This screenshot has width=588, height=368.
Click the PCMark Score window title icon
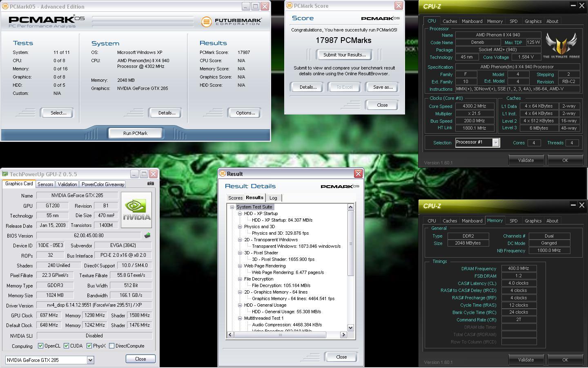[x=290, y=6]
